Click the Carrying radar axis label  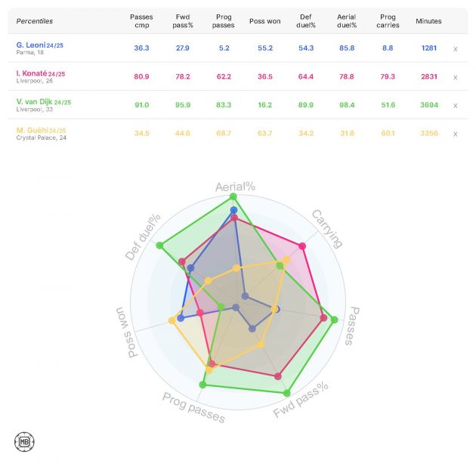click(x=327, y=228)
